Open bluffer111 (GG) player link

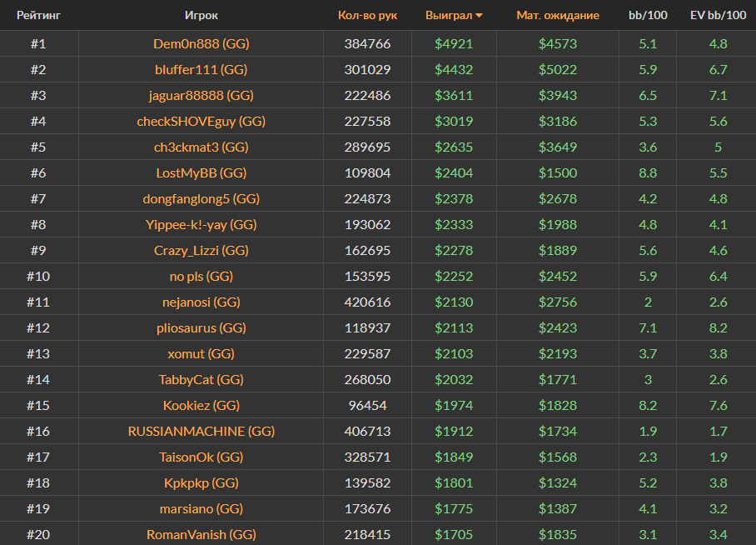pyautogui.click(x=201, y=69)
